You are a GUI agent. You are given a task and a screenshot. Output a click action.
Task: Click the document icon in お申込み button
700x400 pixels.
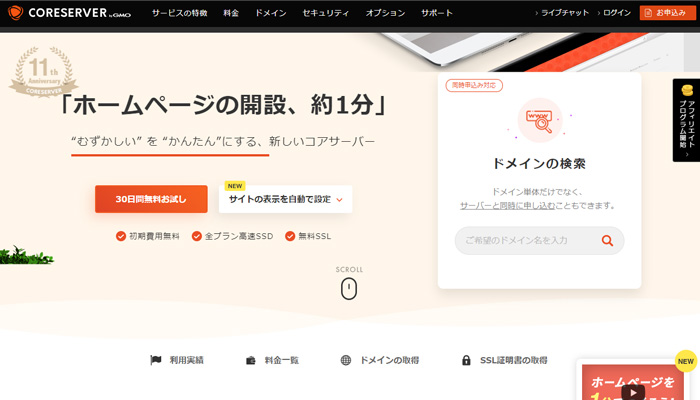648,13
